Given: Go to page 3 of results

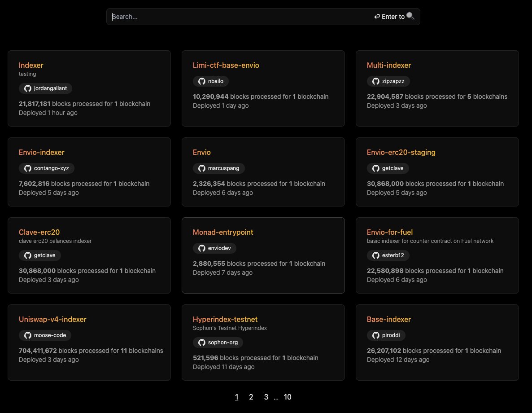Looking at the screenshot, I should tap(266, 397).
